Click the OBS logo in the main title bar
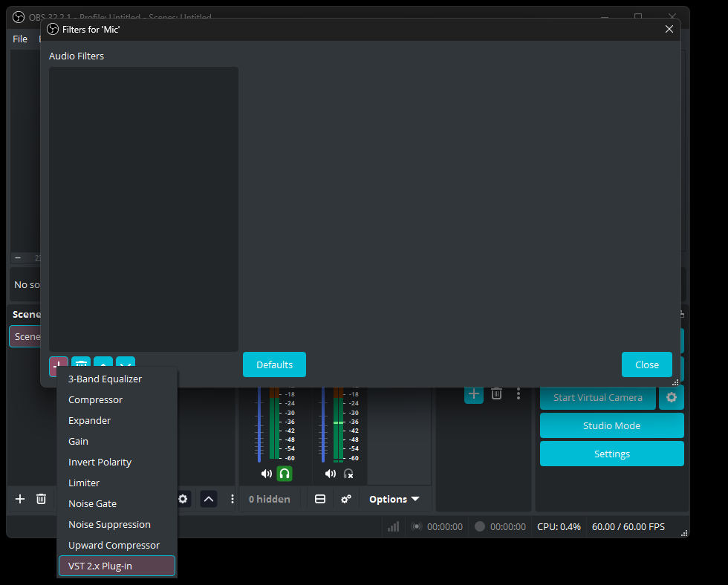728x585 pixels. click(x=19, y=17)
